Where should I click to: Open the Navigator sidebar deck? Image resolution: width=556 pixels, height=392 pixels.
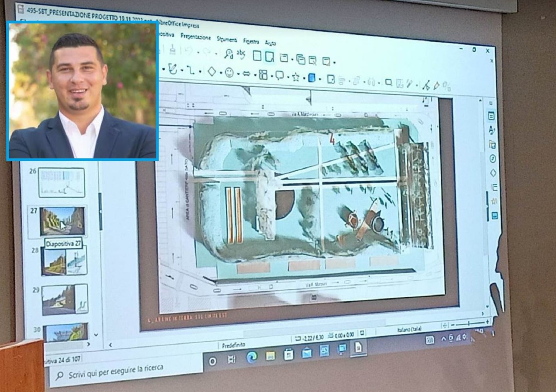tap(493, 159)
